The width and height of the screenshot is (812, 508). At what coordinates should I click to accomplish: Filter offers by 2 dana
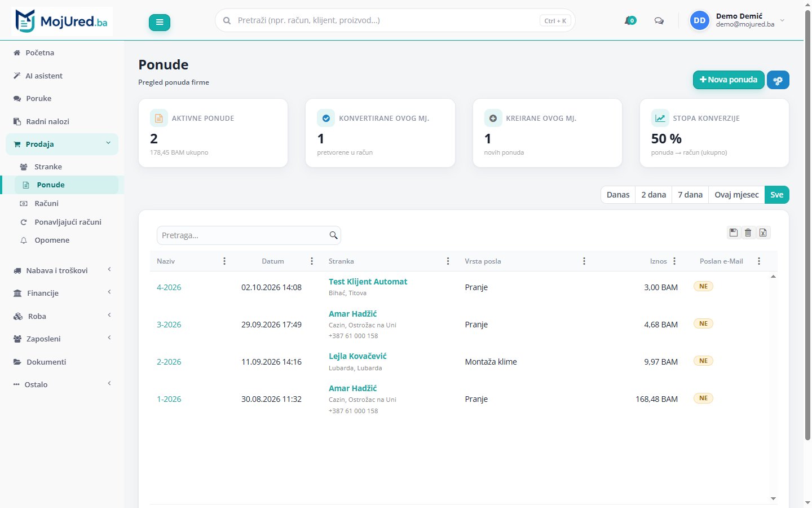point(654,195)
